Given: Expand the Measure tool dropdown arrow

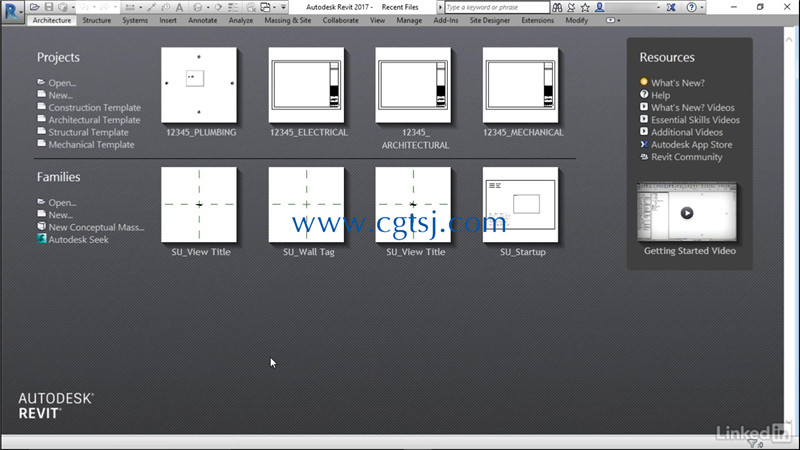Looking at the screenshot, I should 140,7.
